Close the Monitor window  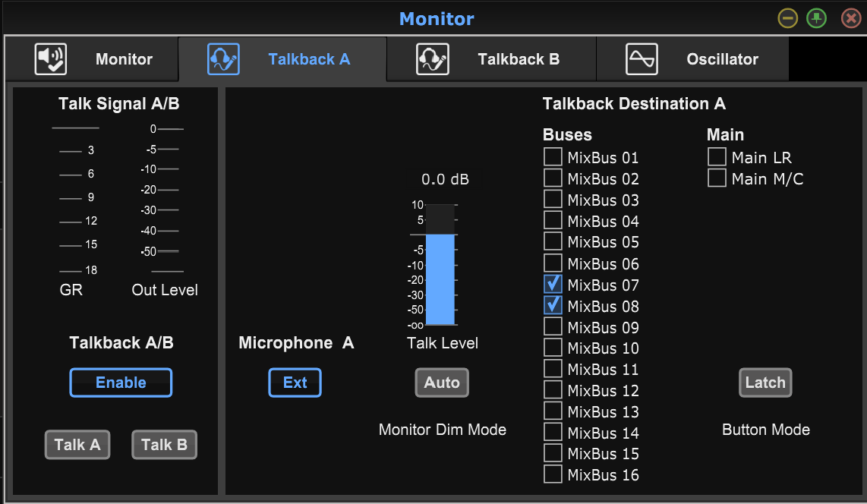(x=852, y=19)
